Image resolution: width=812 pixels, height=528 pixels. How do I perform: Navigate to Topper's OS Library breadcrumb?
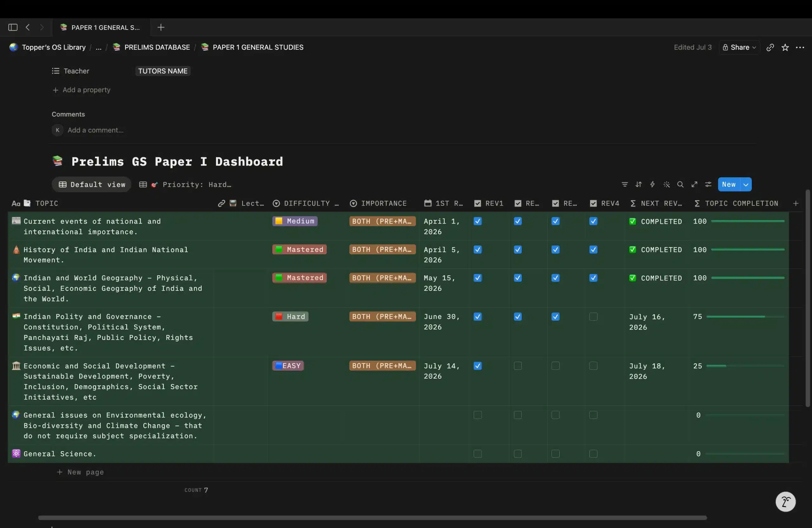[x=48, y=48]
